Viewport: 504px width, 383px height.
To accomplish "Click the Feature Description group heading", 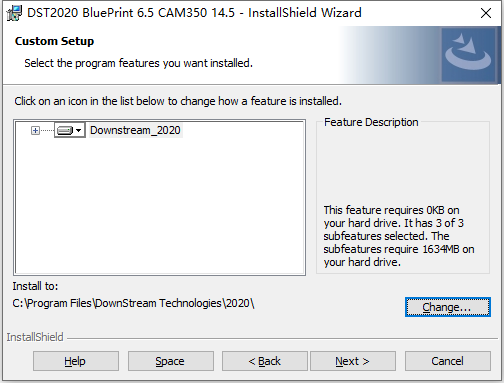I will (371, 122).
